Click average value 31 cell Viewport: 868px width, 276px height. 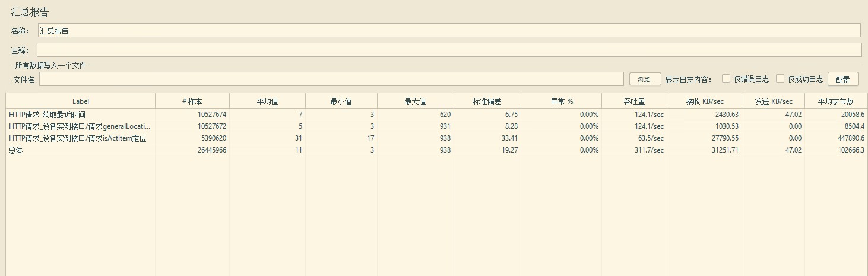pos(298,138)
